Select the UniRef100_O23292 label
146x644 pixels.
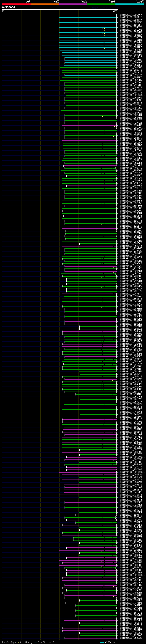coord(131,22)
